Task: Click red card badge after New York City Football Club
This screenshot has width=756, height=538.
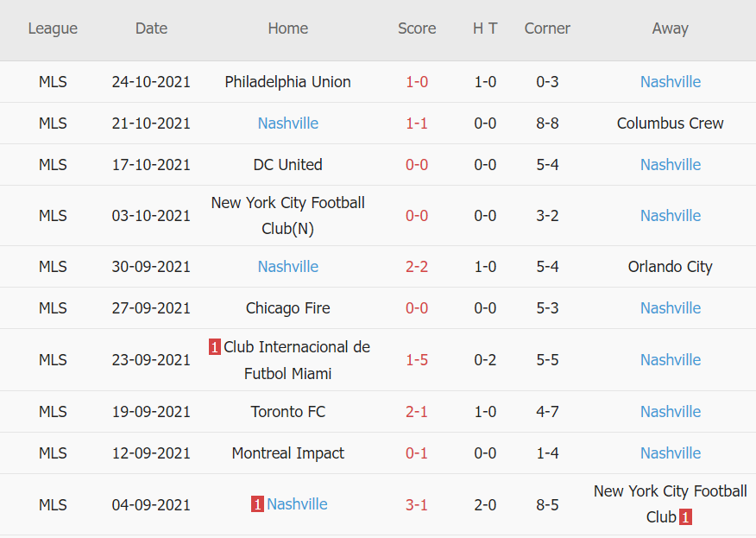Action: [685, 517]
